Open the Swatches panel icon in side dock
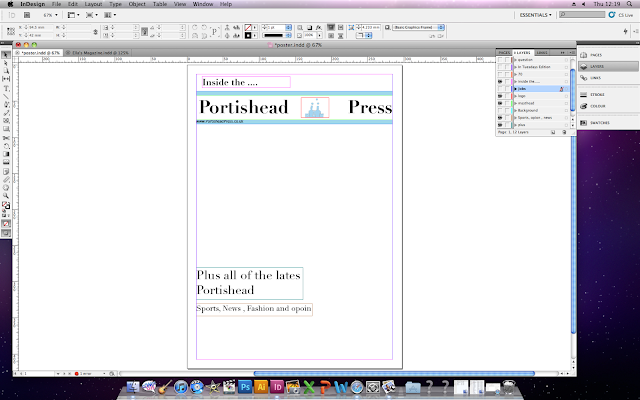Viewport: 640px width, 400px height. tap(584, 122)
